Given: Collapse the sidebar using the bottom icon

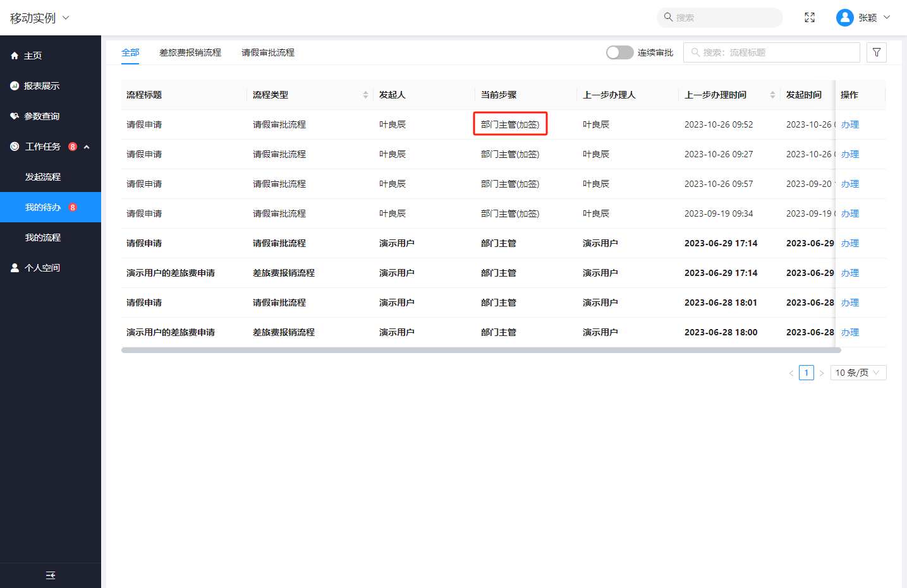Looking at the screenshot, I should pos(51,575).
